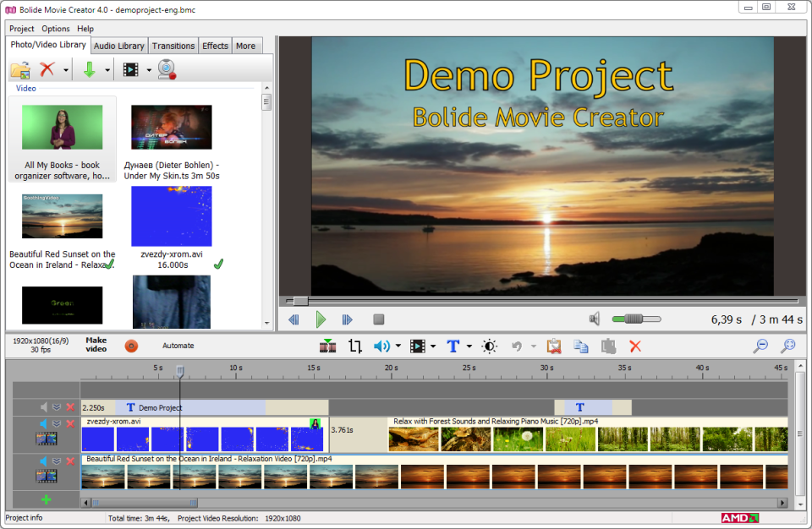Click the red record circle icon
812x529 pixels.
click(132, 346)
